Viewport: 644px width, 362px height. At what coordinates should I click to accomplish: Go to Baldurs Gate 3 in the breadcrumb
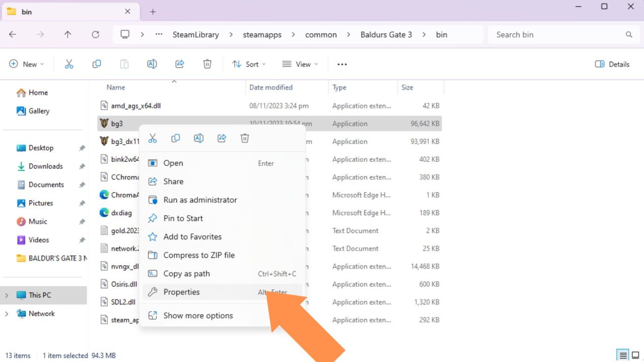386,35
